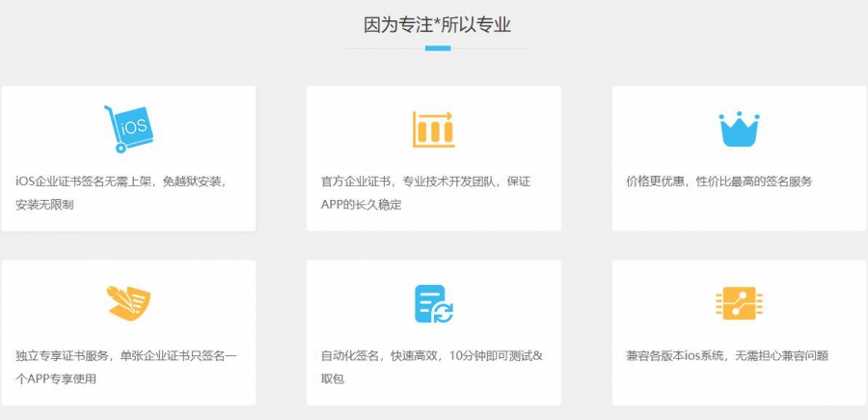Viewport: 868px width, 420px height.
Task: Click the blue document sync icon
Action: (x=433, y=303)
